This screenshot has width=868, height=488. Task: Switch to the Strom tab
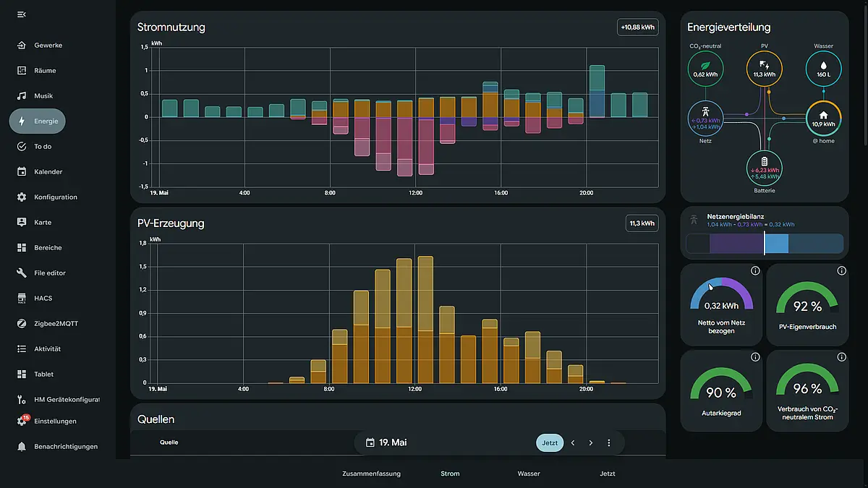tap(450, 474)
